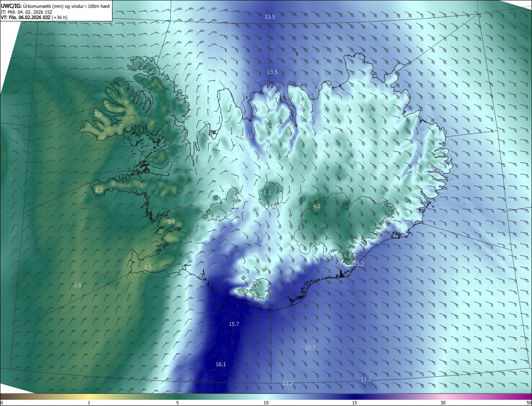Click the 13.5 value just off the north coast
532x406 pixels.
pos(272,72)
